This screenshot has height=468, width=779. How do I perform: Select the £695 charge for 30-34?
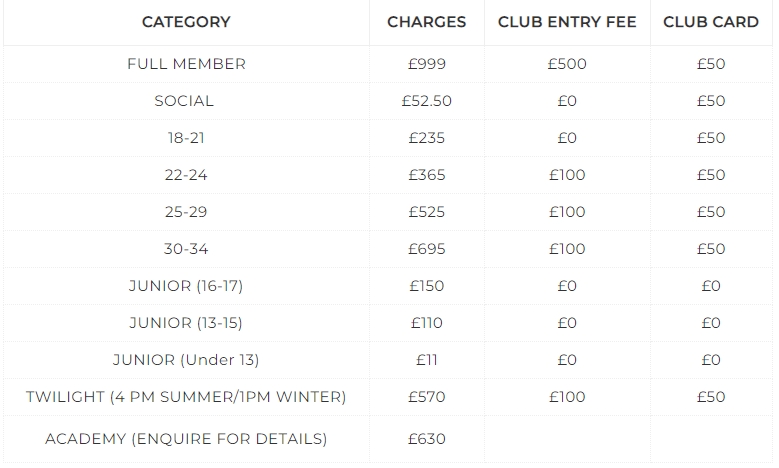[x=427, y=249]
